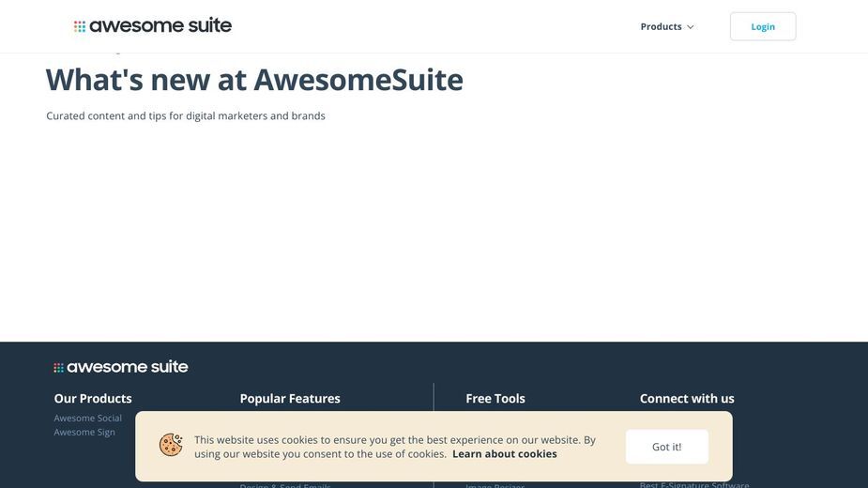The height and width of the screenshot is (488, 868).
Task: Open the Awesome Social footer link
Action: [87, 419]
